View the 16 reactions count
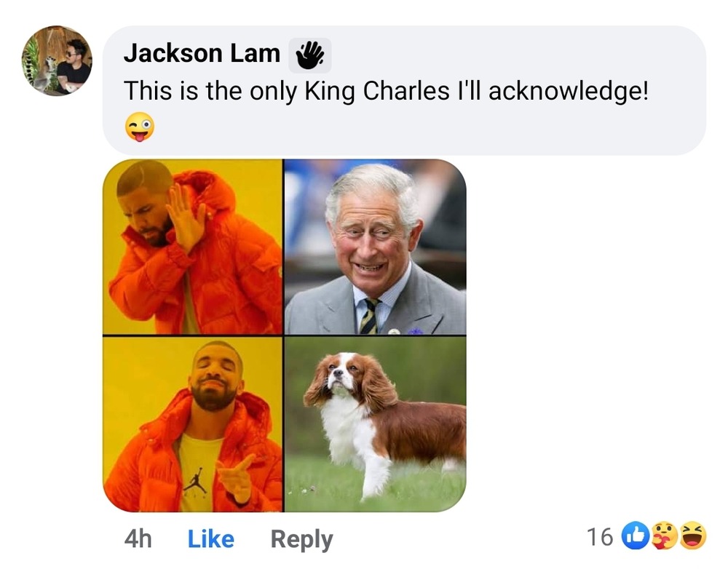The width and height of the screenshot is (728, 569). [599, 538]
